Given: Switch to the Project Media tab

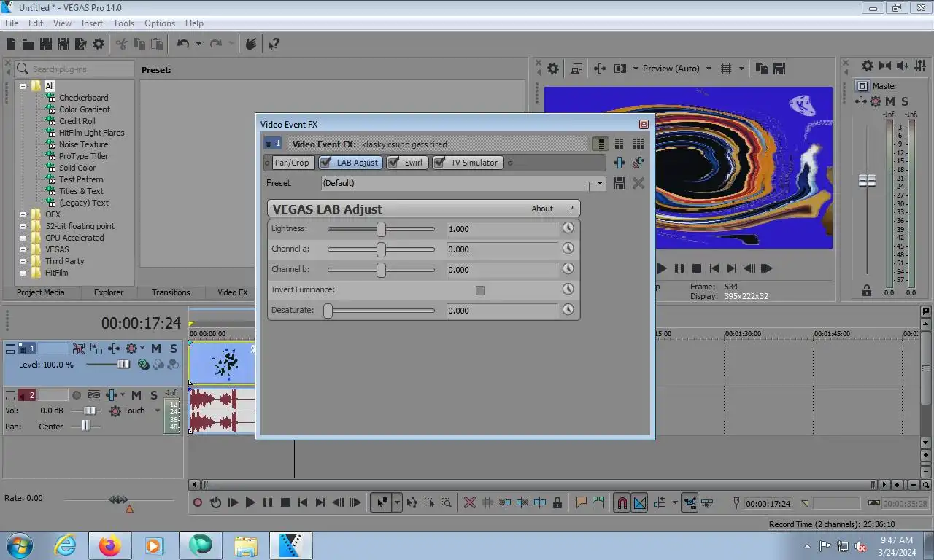Looking at the screenshot, I should pos(41,292).
